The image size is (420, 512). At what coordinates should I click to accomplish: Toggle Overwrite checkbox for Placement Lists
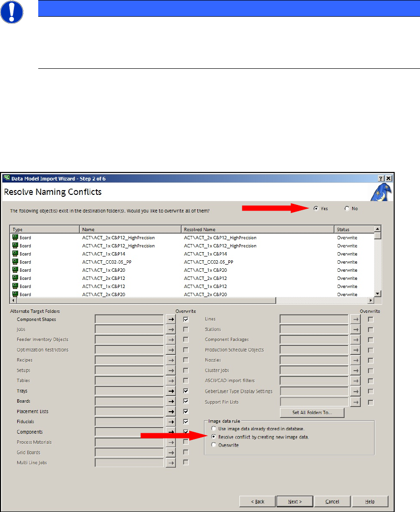(x=186, y=411)
